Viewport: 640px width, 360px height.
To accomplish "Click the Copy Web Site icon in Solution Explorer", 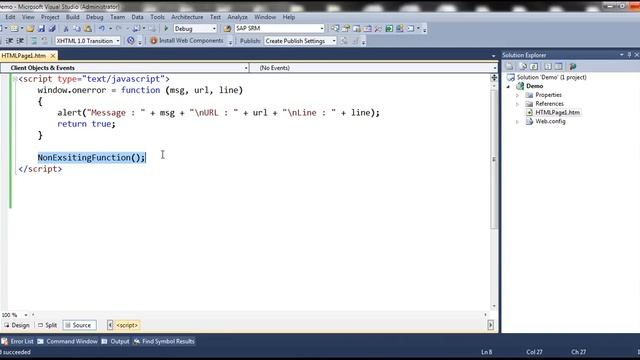I will tap(573, 67).
